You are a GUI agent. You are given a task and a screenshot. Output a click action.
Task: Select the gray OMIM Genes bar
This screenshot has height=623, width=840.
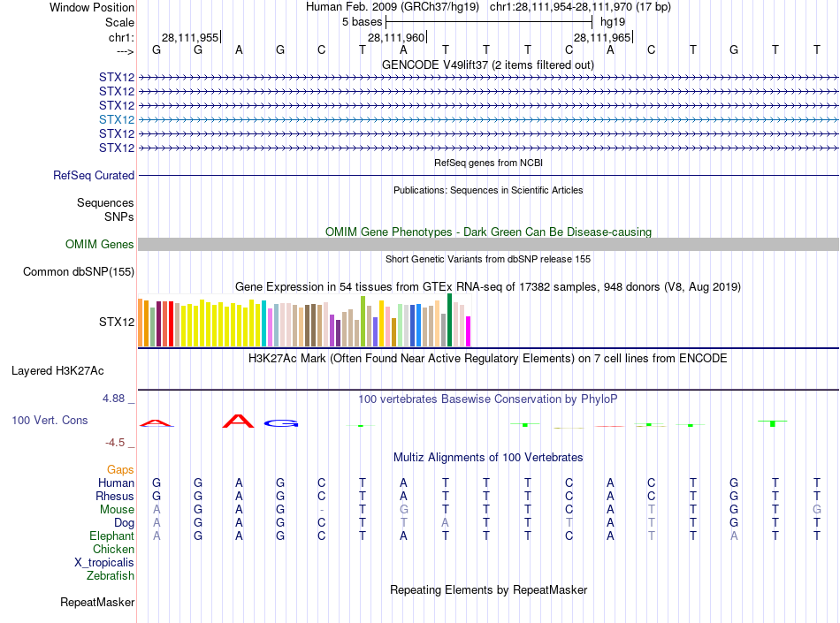pyautogui.click(x=488, y=245)
